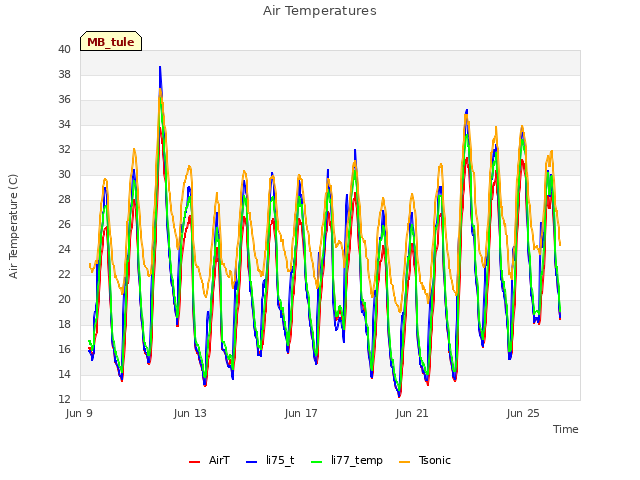Click the 32 y-axis tick label

pos(64,149)
